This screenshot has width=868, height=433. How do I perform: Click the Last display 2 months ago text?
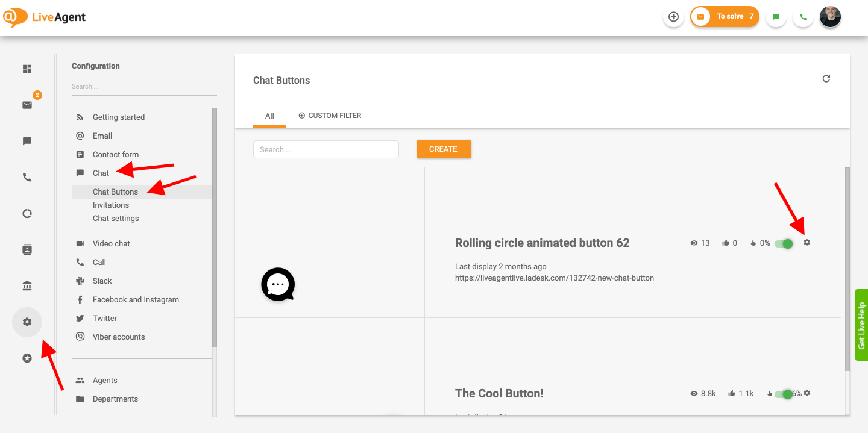coord(501,267)
